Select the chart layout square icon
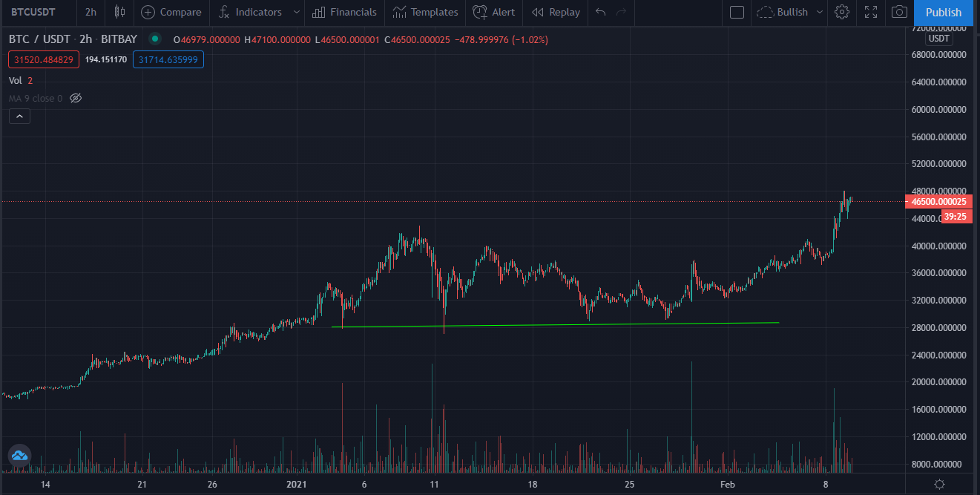Screen dimensions: 980x495 click(x=737, y=12)
